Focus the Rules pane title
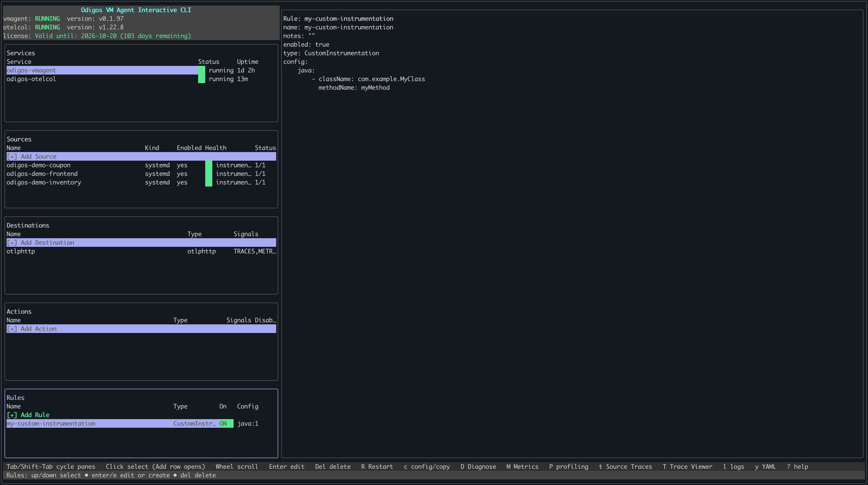 [15, 398]
